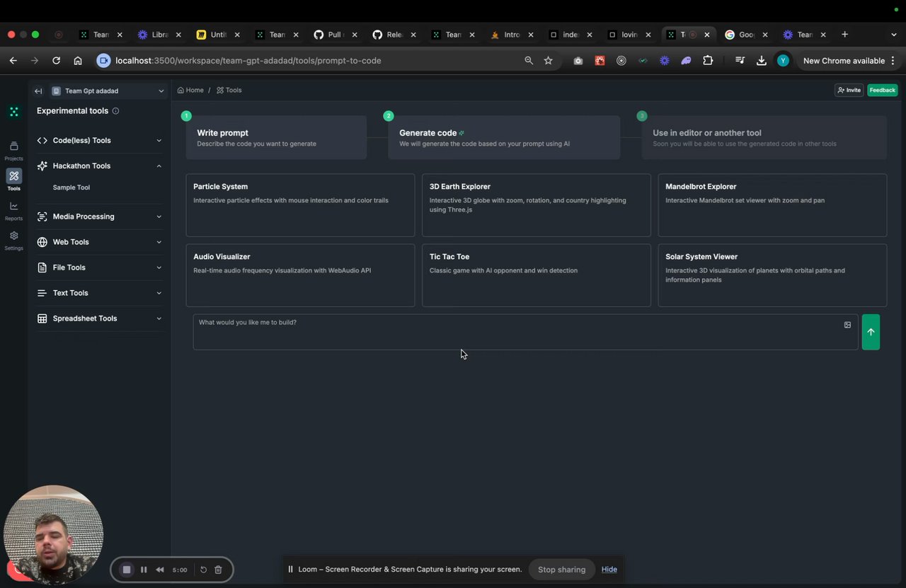This screenshot has width=906, height=588.
Task: Select the Particle System example card
Action: point(300,205)
